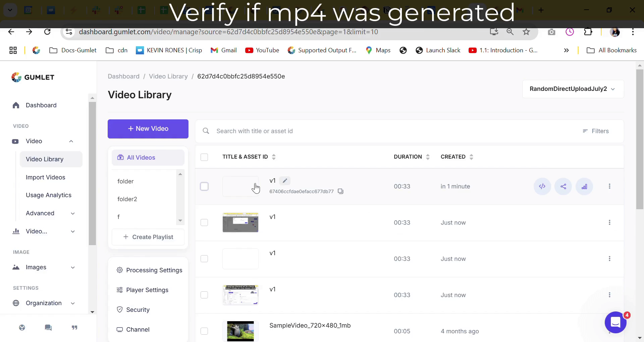Click the share icon in first video row
This screenshot has width=644, height=342.
[x=563, y=186]
